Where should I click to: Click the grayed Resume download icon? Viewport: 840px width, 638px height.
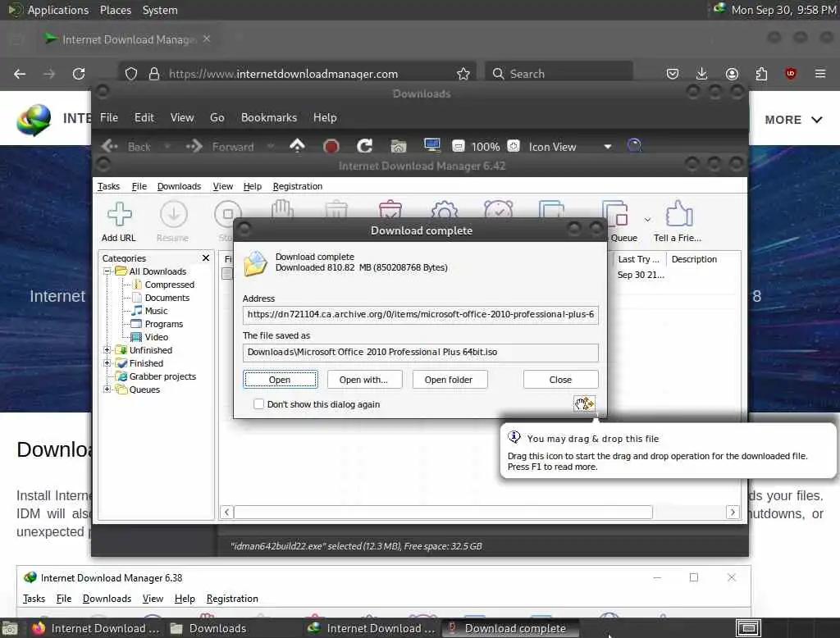174,214
